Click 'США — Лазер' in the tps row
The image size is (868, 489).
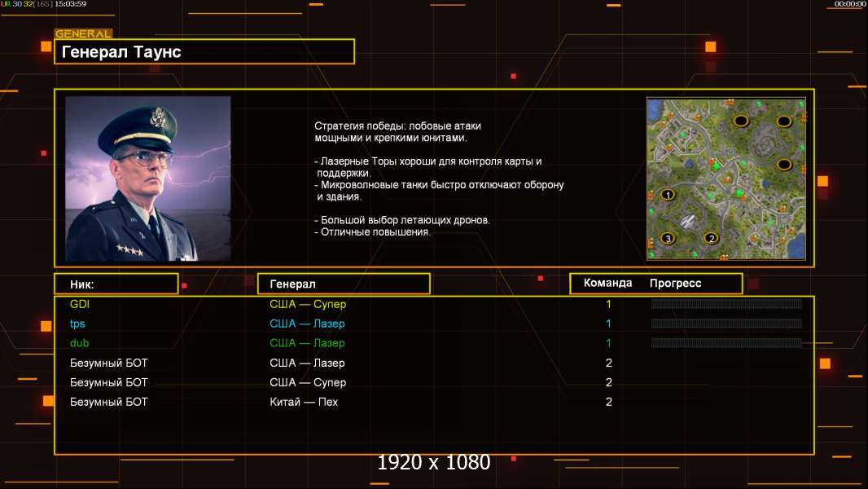click(307, 324)
